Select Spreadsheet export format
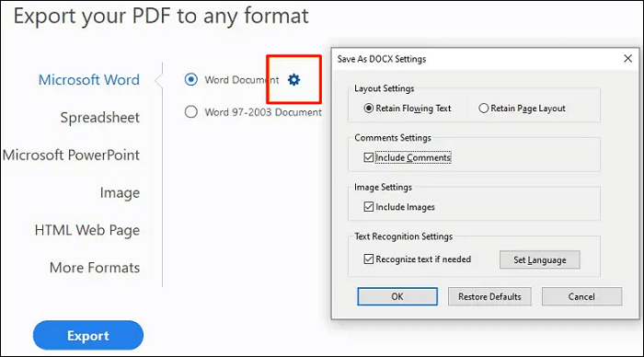The height and width of the screenshot is (357, 644). [x=99, y=118]
